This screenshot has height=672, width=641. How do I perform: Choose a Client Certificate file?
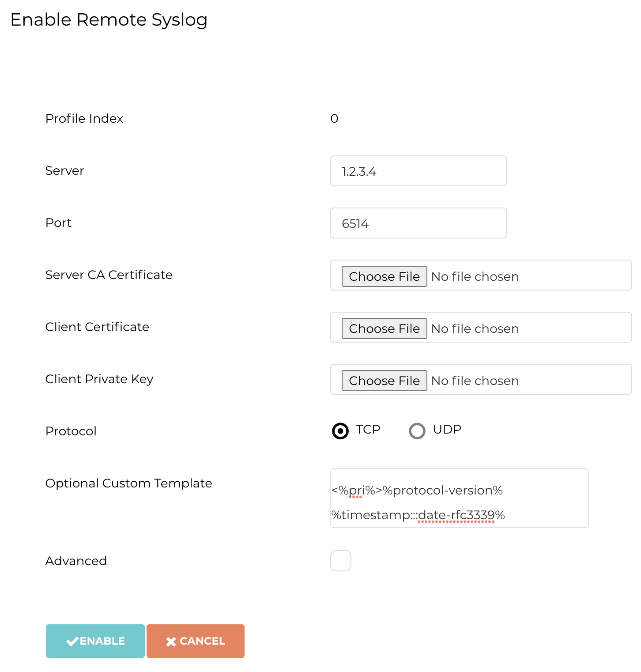click(x=384, y=328)
